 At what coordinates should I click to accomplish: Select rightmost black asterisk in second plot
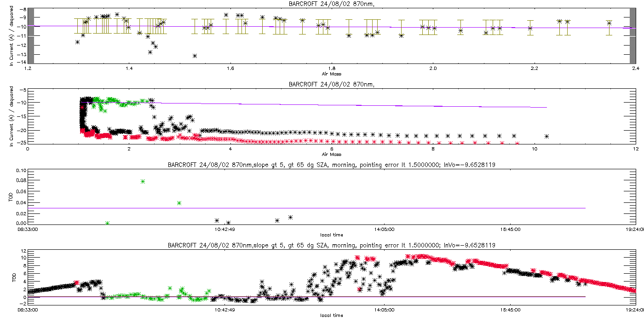547,136
